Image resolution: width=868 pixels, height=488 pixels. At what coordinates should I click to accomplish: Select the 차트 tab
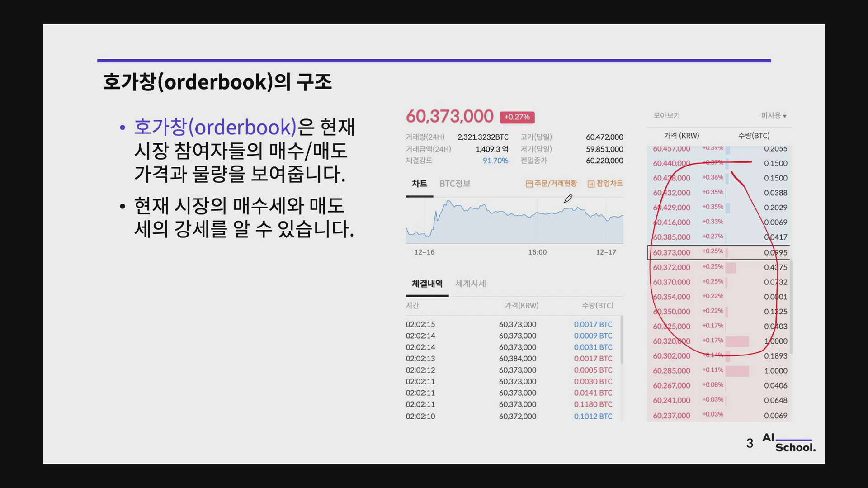click(419, 183)
